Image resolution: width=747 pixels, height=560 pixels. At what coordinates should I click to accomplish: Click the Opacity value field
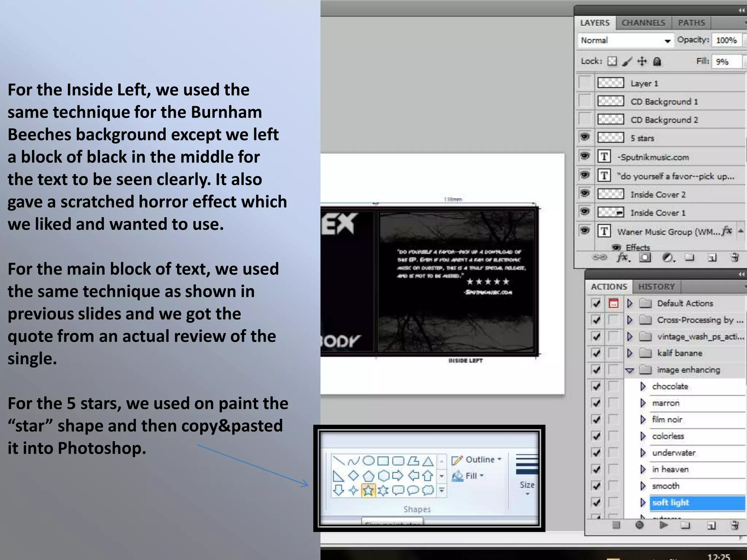point(727,40)
